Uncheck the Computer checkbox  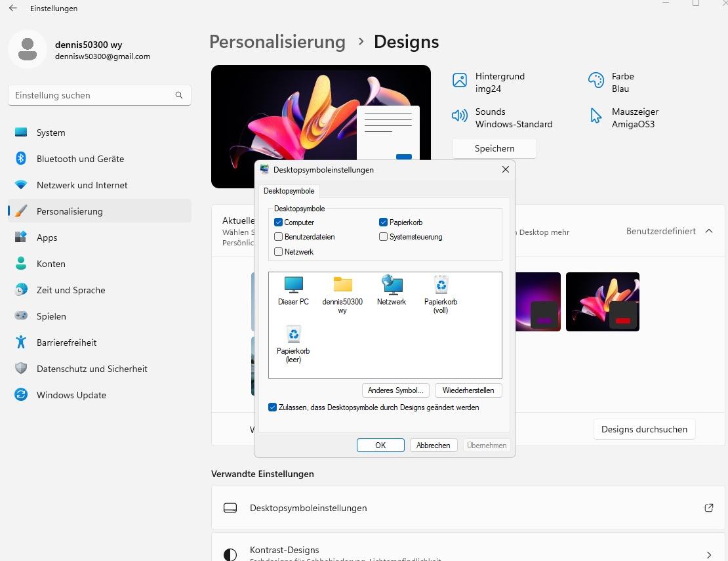(x=279, y=222)
